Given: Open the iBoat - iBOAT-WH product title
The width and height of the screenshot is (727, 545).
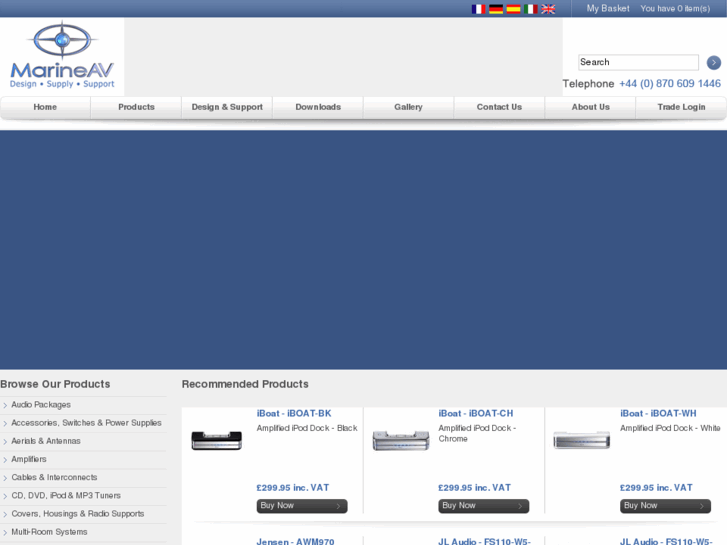Looking at the screenshot, I should pyautogui.click(x=658, y=413).
